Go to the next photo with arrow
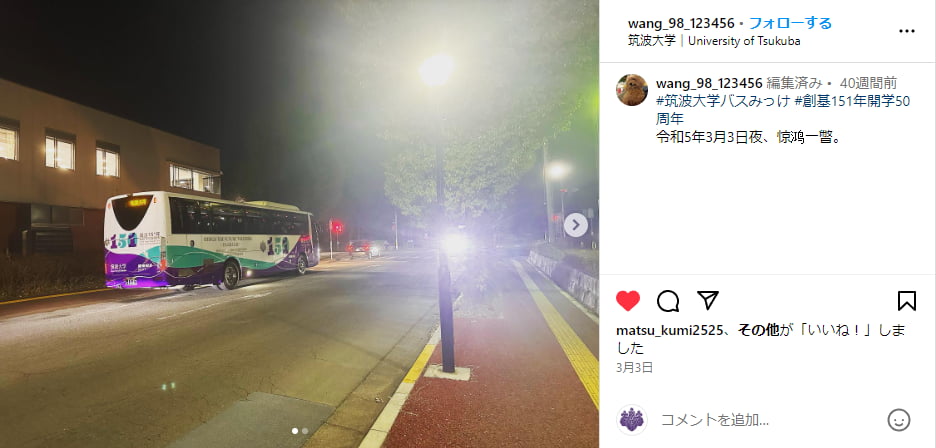 coord(575,225)
